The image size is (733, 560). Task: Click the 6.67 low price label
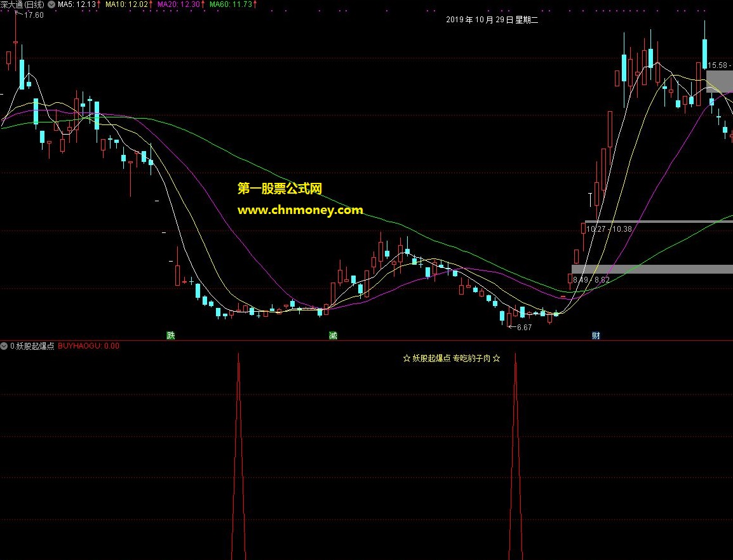(x=525, y=327)
